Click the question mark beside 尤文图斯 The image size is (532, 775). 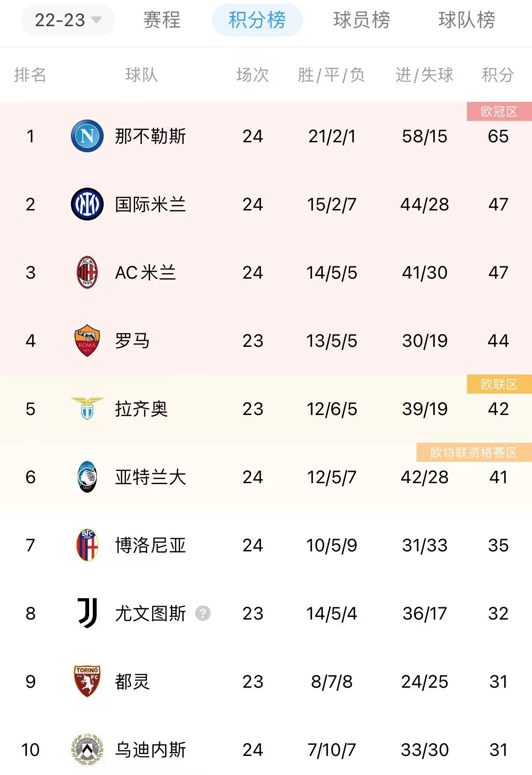point(203,614)
